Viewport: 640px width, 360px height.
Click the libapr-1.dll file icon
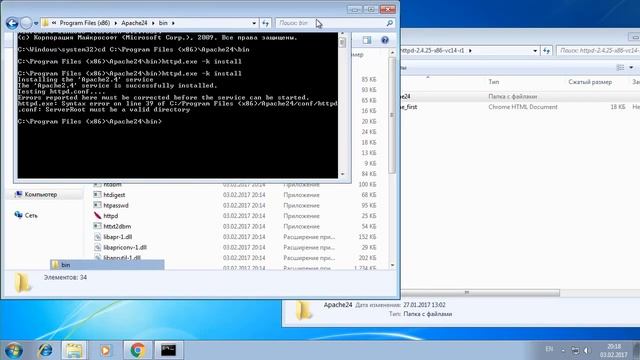coord(97,237)
